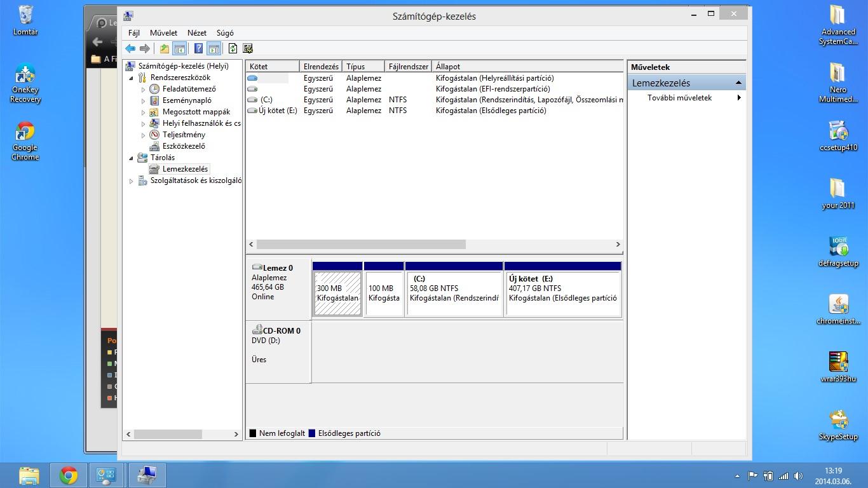Select the recovery partition volume row (Helyreállítási partíció)

coord(435,78)
